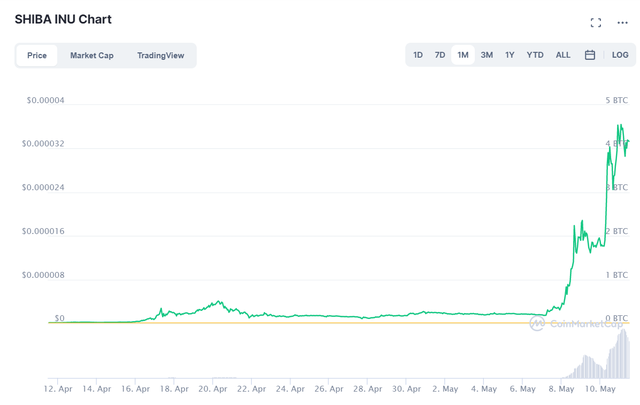Screen dimensions: 640x405
Task: Click the 6. May date label
Action: (x=522, y=389)
